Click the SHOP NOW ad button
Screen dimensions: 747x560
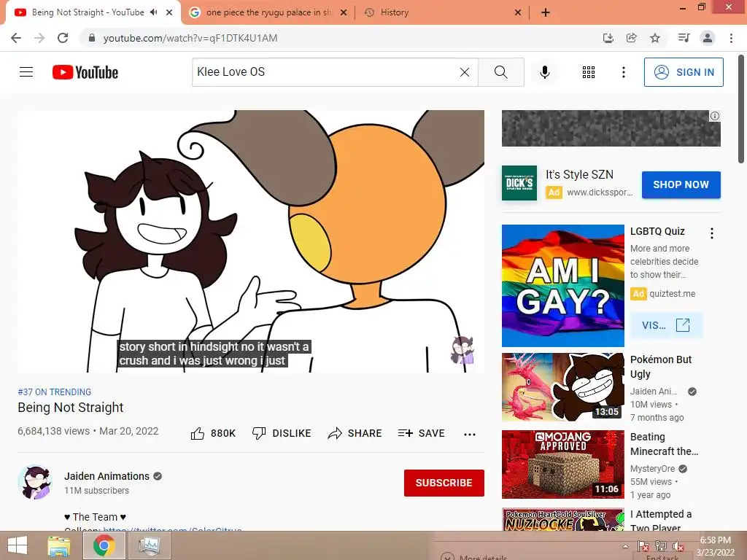(x=681, y=184)
